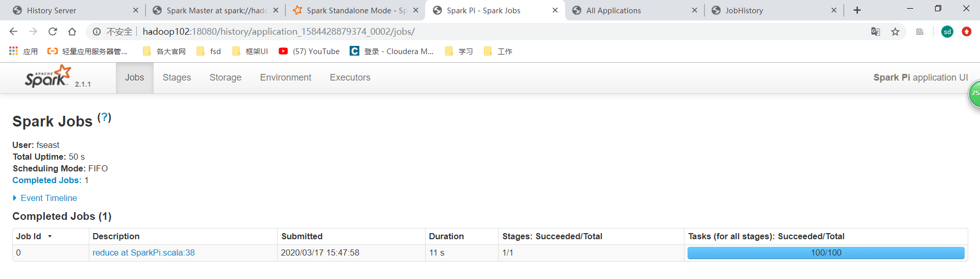Select the Scheduling Mode: FIFO text

[x=60, y=168]
